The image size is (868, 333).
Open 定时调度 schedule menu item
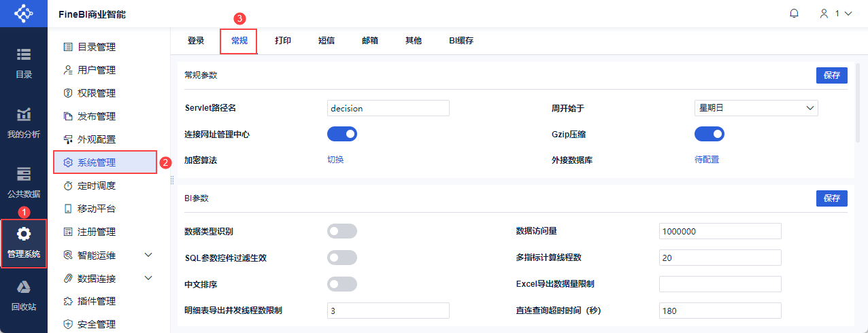point(96,186)
